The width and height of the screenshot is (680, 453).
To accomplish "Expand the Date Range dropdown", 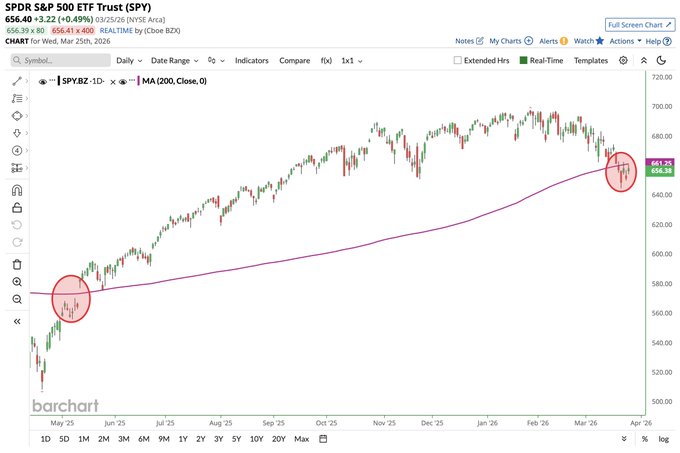I will 175,60.
